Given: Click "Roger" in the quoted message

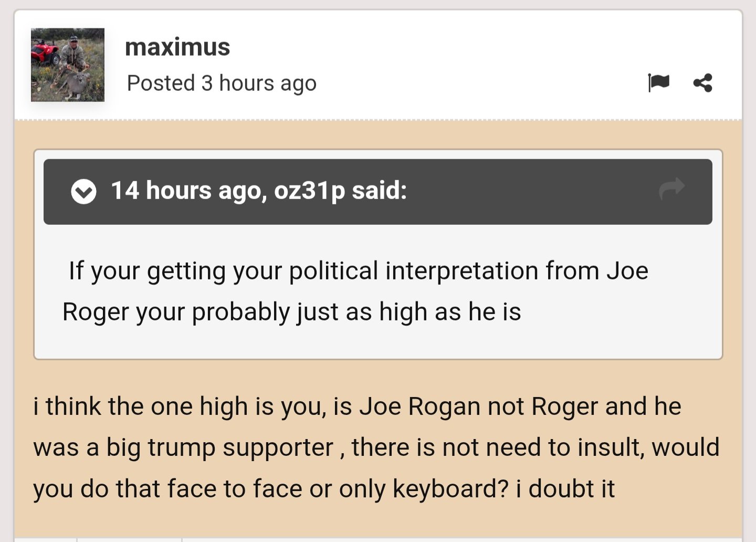Looking at the screenshot, I should 96,312.
